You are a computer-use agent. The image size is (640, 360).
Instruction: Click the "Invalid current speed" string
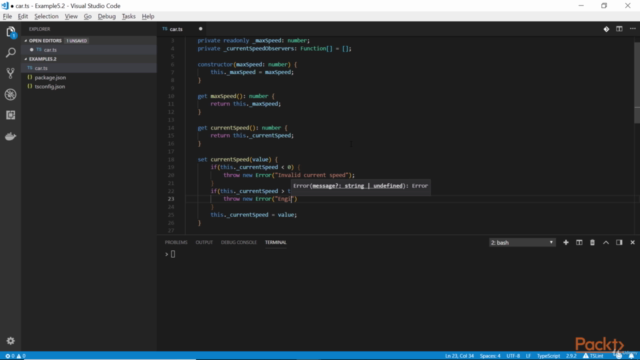click(x=313, y=175)
